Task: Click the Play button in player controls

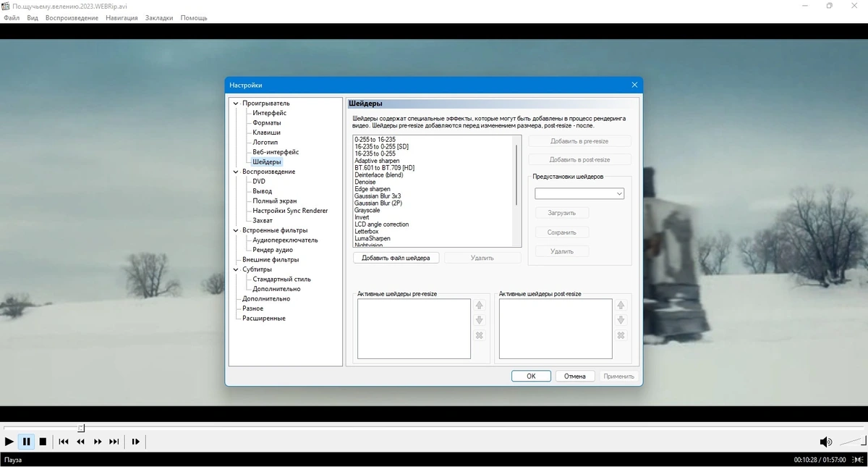Action: [x=9, y=441]
